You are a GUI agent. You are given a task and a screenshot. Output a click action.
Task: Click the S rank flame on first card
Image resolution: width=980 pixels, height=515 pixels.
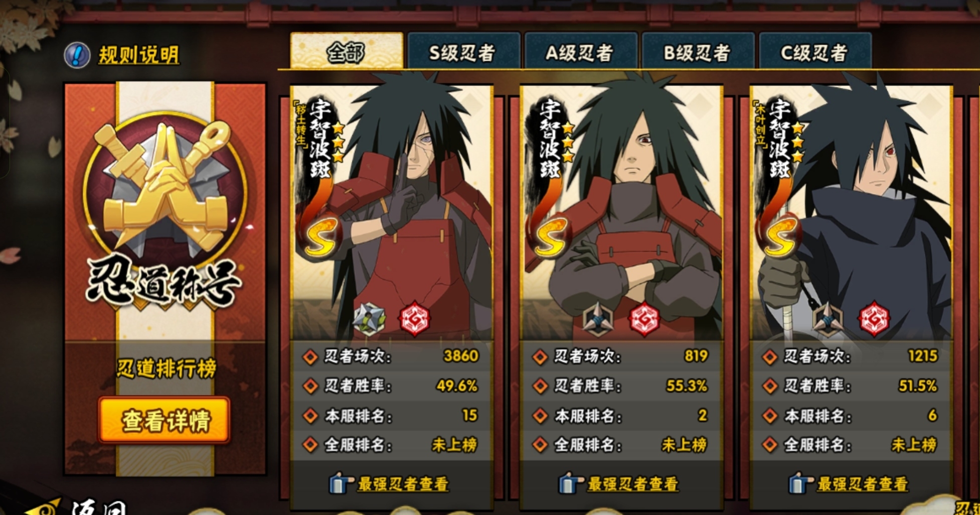[320, 236]
